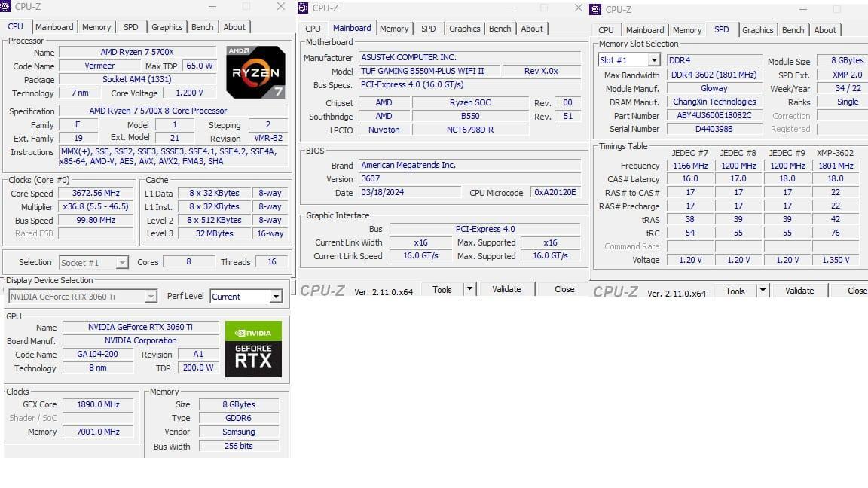Viewport: 868px width, 488px height.
Task: Click the LPCIO chip 'NCT6798D-R'
Action: [470, 130]
